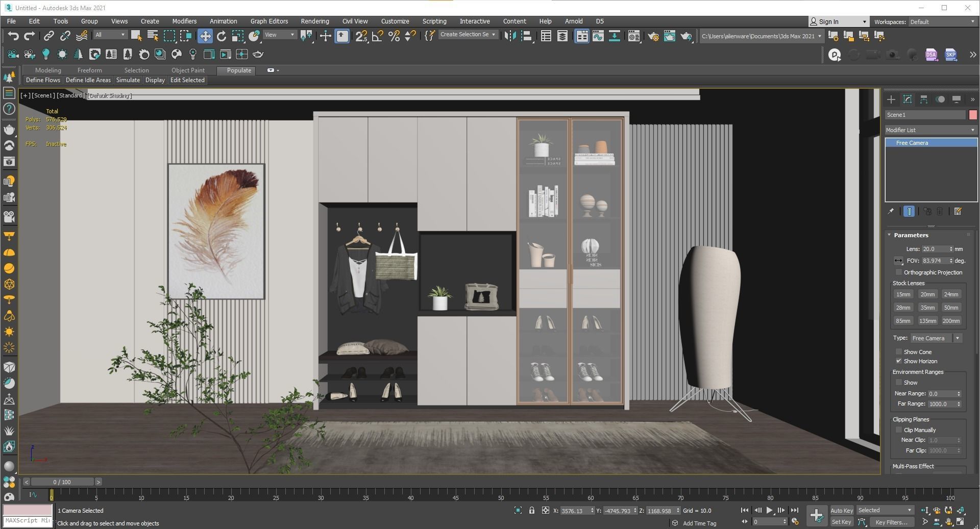Open the Rendered Frame Window
The image size is (980, 529).
click(x=670, y=36)
